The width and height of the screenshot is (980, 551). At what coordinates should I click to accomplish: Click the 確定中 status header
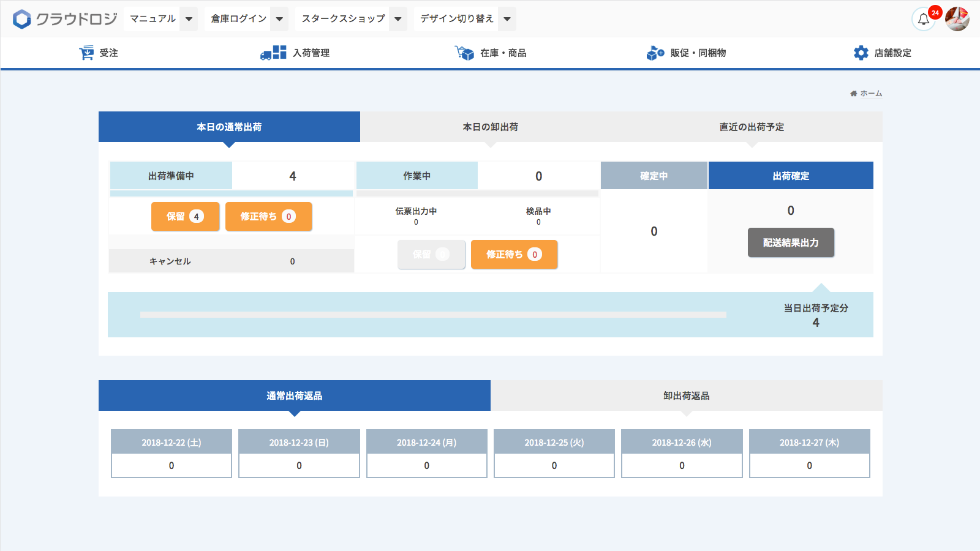654,176
